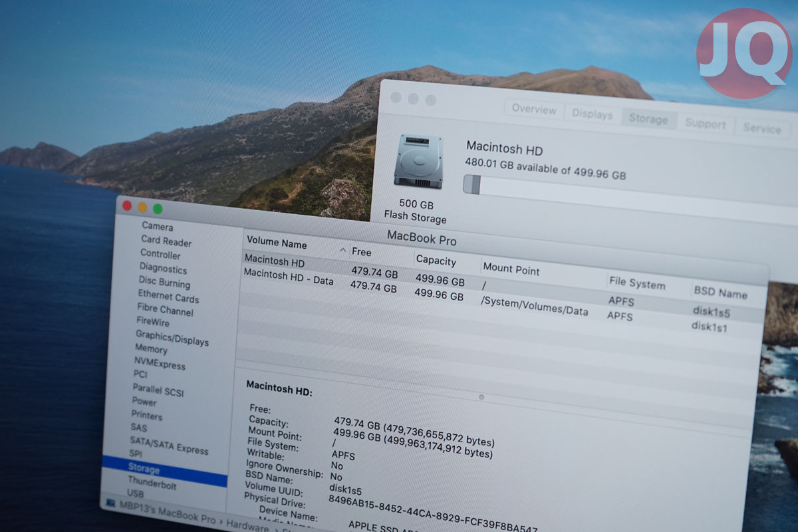Screen dimensions: 798x532
Task: Choose Ethernet Cards in the sidebar
Action: click(x=168, y=297)
